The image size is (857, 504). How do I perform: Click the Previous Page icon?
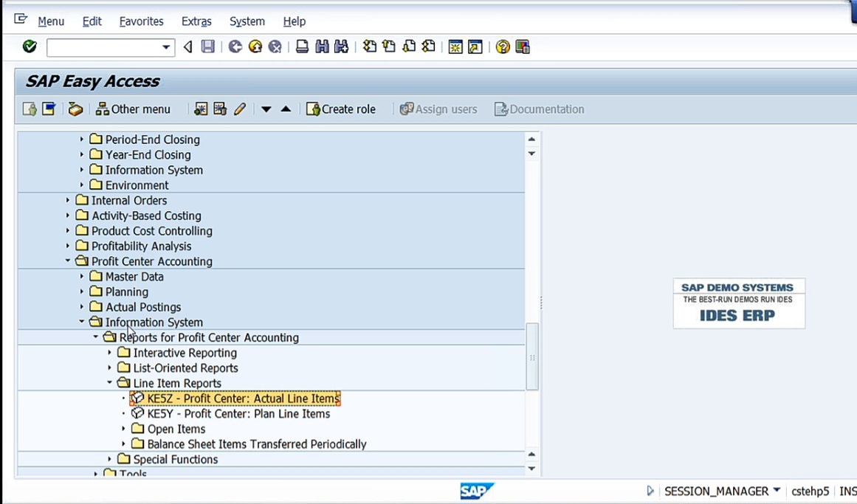coord(389,47)
